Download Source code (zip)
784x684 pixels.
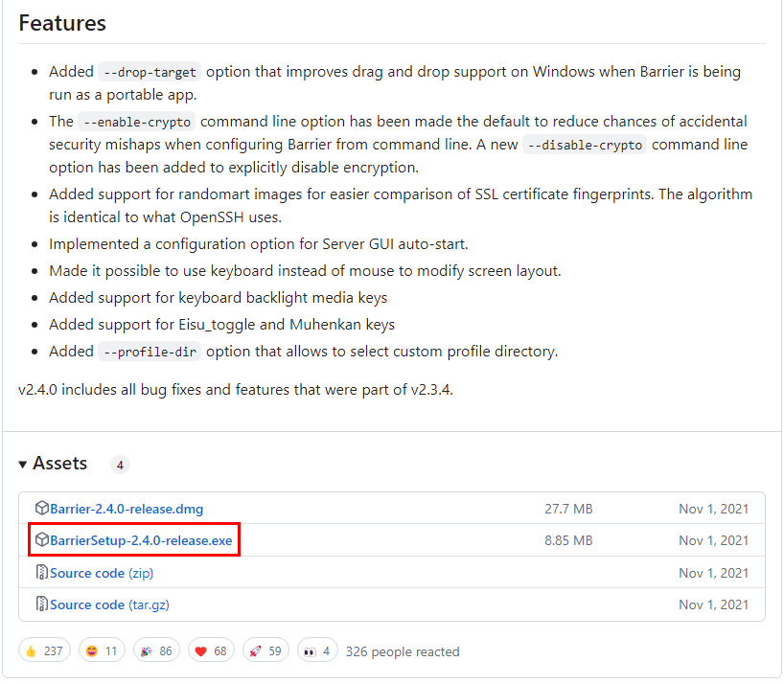[102, 573]
